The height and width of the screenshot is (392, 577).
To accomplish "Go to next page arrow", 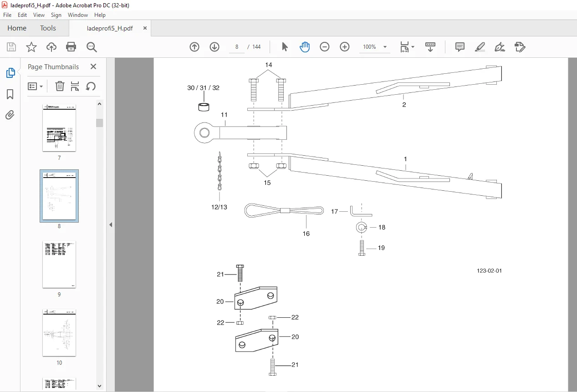I will 214,47.
